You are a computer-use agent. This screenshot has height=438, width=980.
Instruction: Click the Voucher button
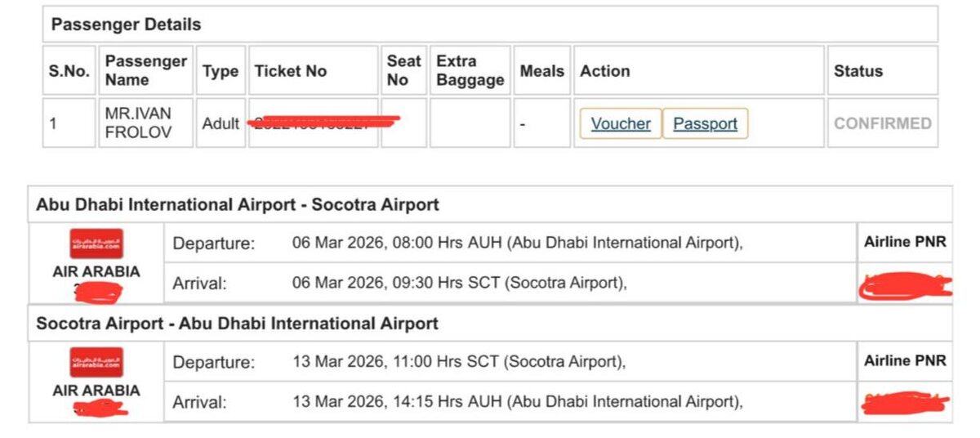621,124
